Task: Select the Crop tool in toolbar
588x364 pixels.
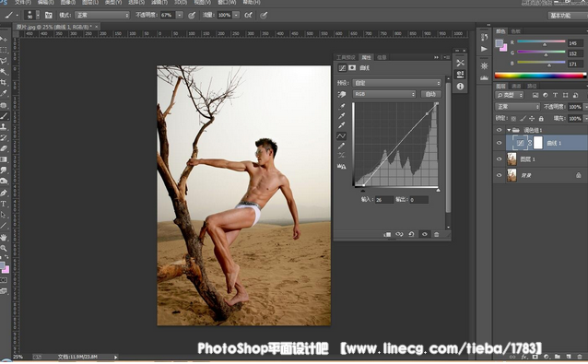Action: 4,82
